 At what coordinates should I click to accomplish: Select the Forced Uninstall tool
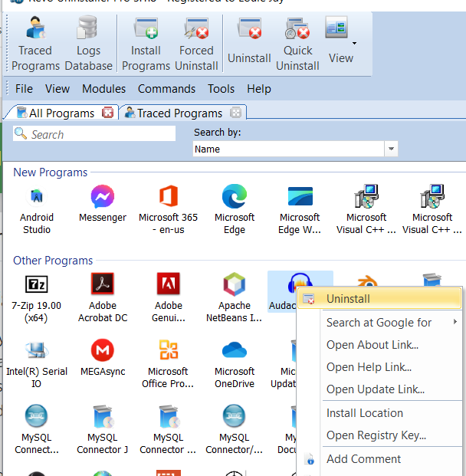tap(196, 44)
